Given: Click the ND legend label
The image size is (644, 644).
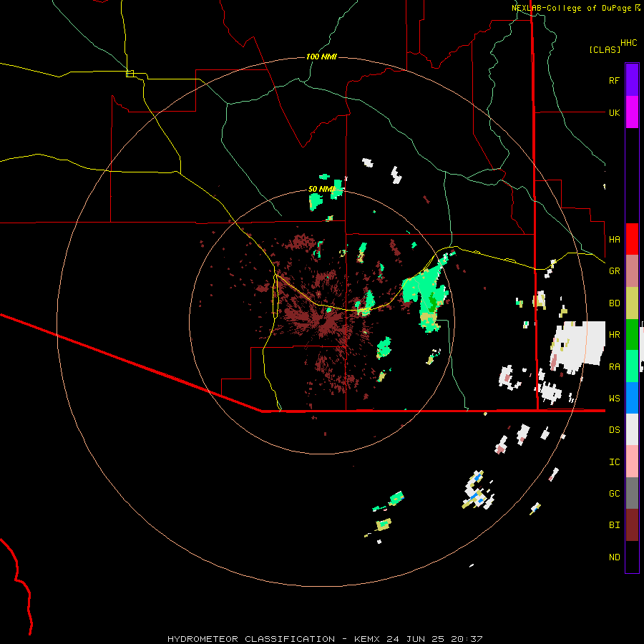Looking at the screenshot, I should click(614, 557).
